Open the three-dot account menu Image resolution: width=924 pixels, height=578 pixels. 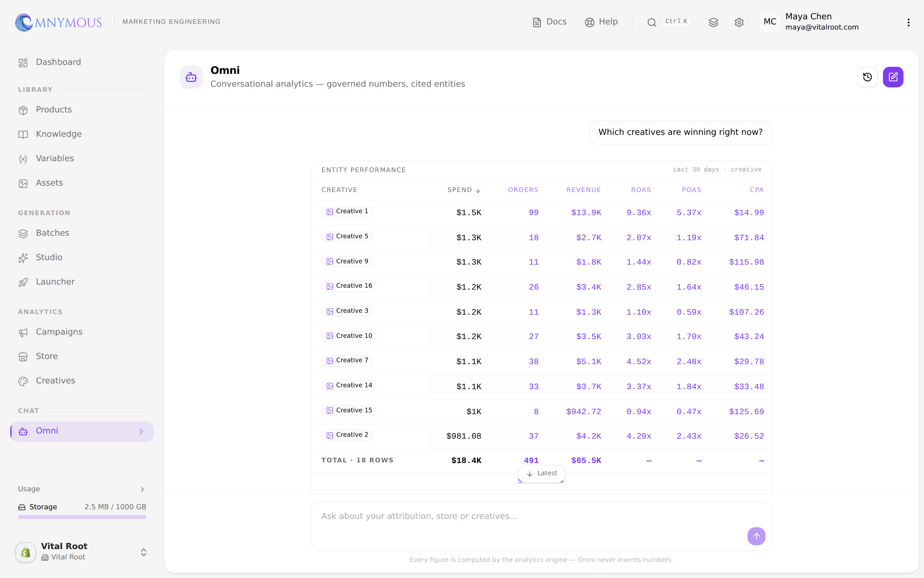pyautogui.click(x=908, y=22)
